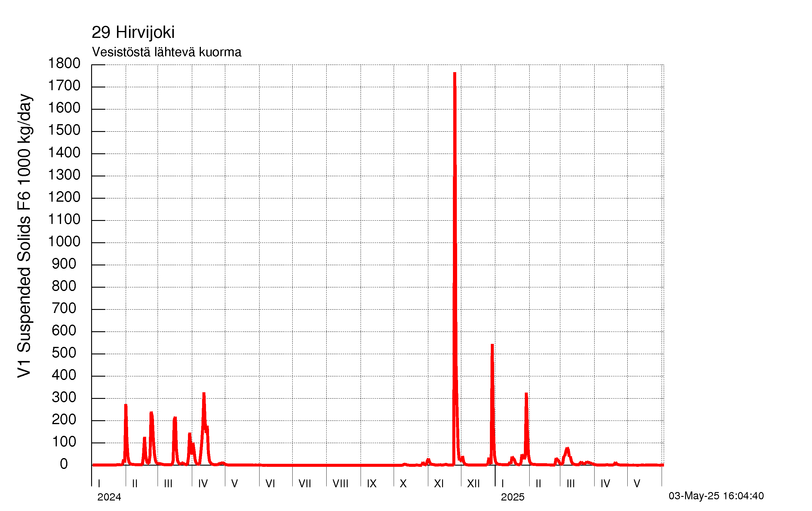Click the 2024 month label "IV"
This screenshot has width=812, height=511.
click(x=203, y=484)
